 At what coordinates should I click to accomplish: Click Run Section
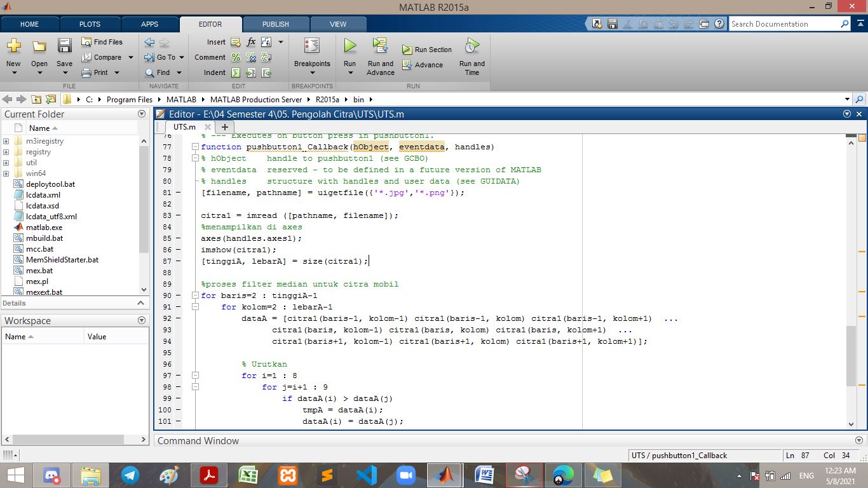(427, 50)
